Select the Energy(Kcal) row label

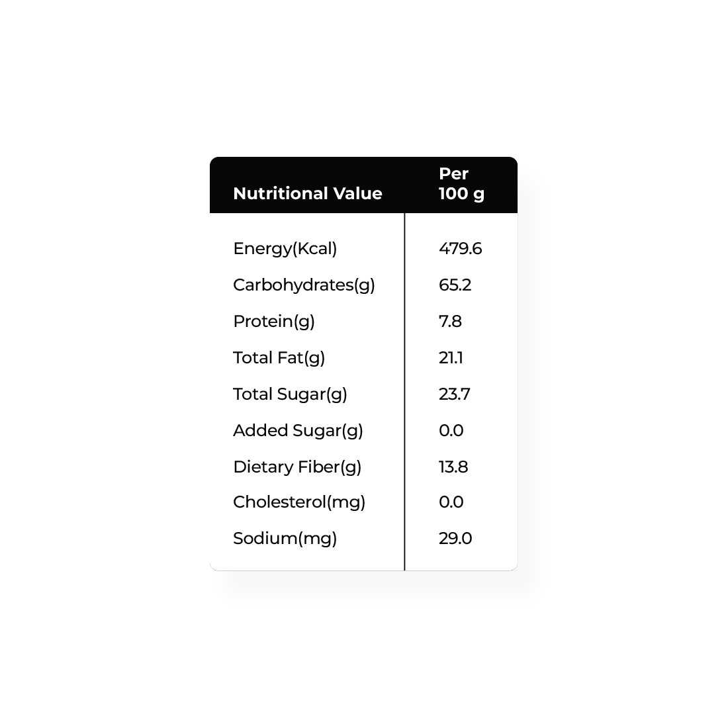pyautogui.click(x=285, y=249)
